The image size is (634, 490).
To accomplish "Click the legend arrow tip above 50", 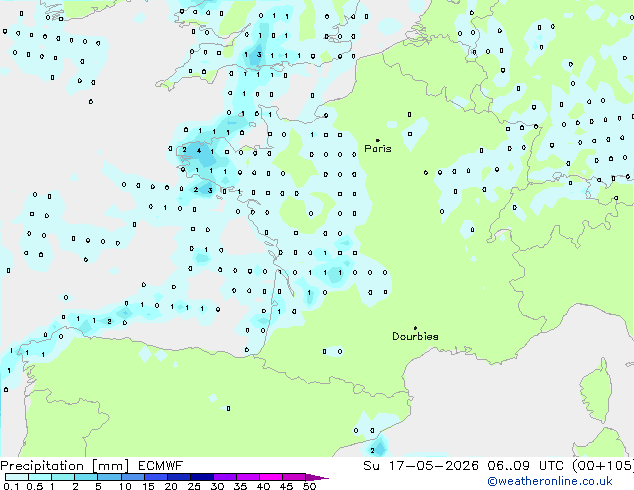I will (x=317, y=477).
